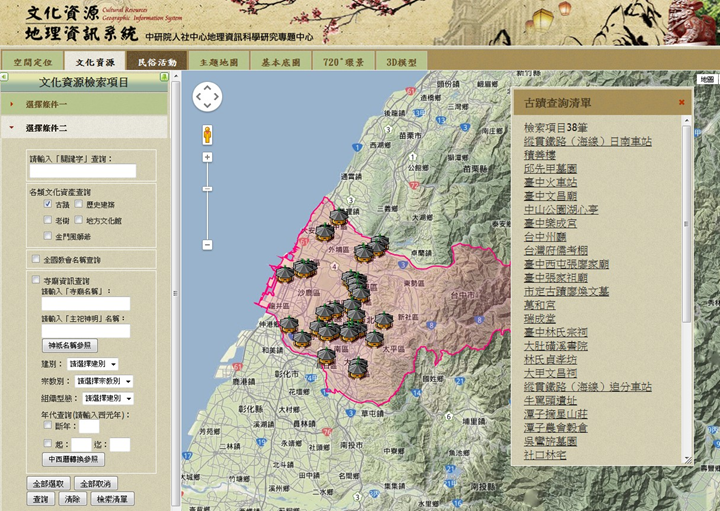Image resolution: width=720 pixels, height=511 pixels.
Task: Uncheck the 古蹟 checkbox
Action: tap(47, 204)
